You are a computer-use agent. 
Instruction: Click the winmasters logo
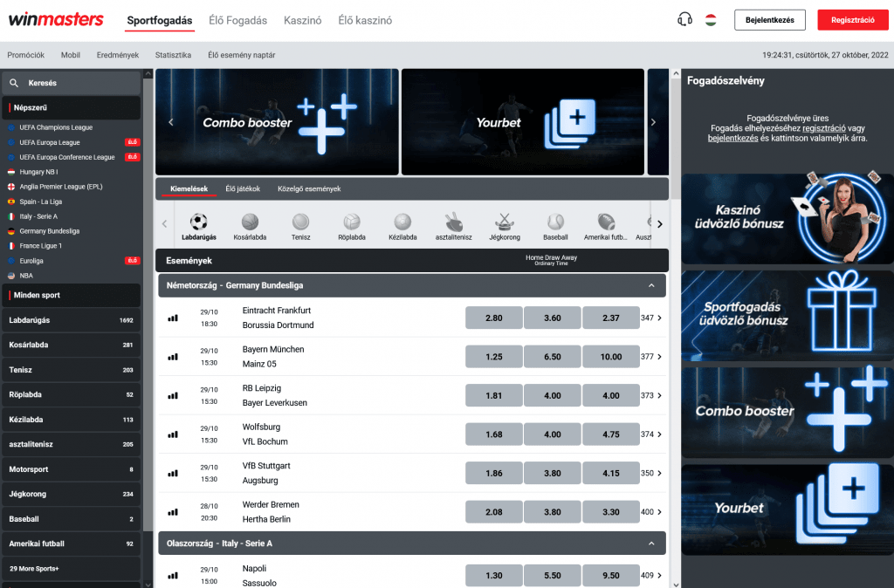point(56,19)
